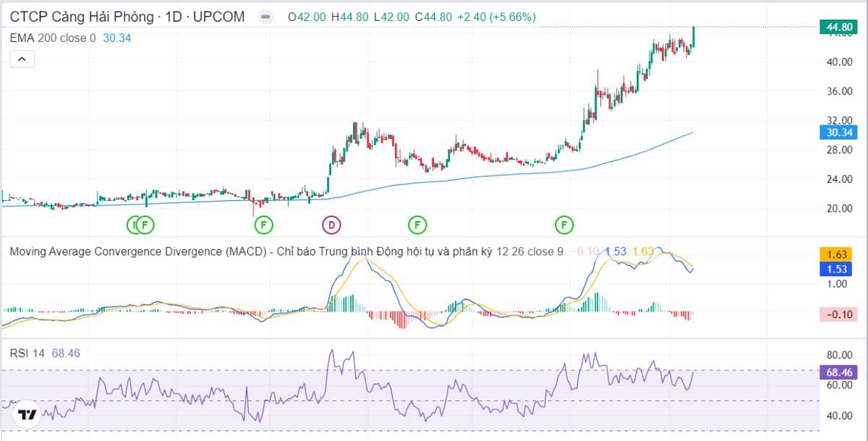This screenshot has height=441, width=868.
Task: Click the rightmost green F event marker
Action: (x=564, y=225)
